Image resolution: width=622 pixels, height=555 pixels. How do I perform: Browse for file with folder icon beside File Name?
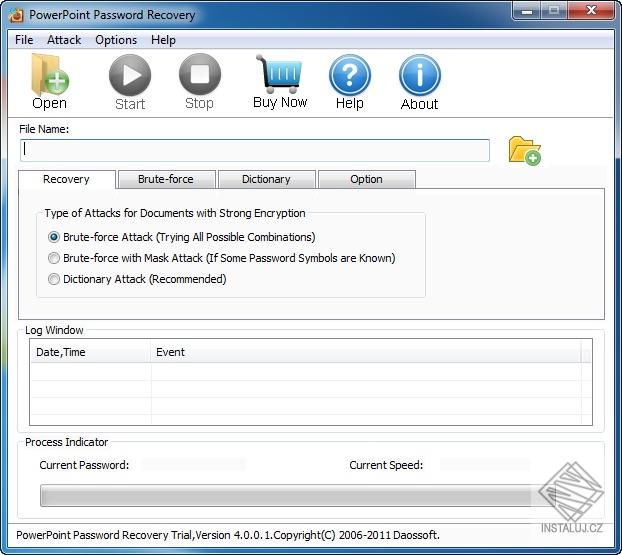point(524,150)
